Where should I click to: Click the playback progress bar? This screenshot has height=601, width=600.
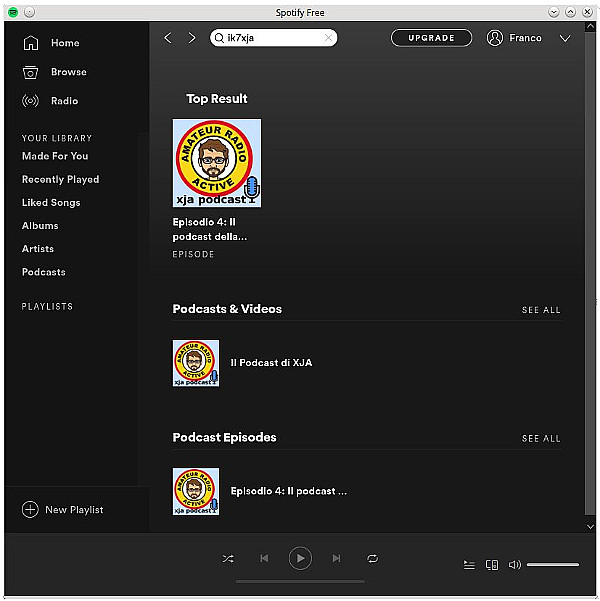click(x=300, y=581)
